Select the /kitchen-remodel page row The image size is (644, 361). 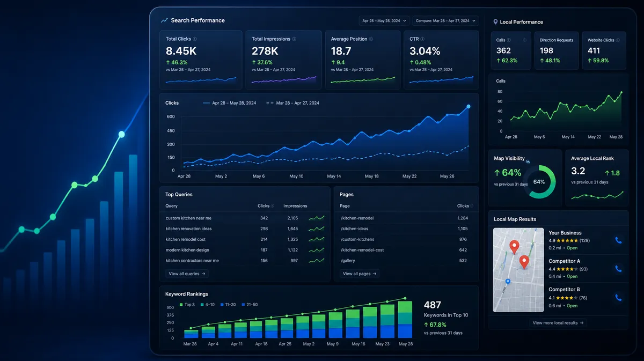pyautogui.click(x=406, y=218)
